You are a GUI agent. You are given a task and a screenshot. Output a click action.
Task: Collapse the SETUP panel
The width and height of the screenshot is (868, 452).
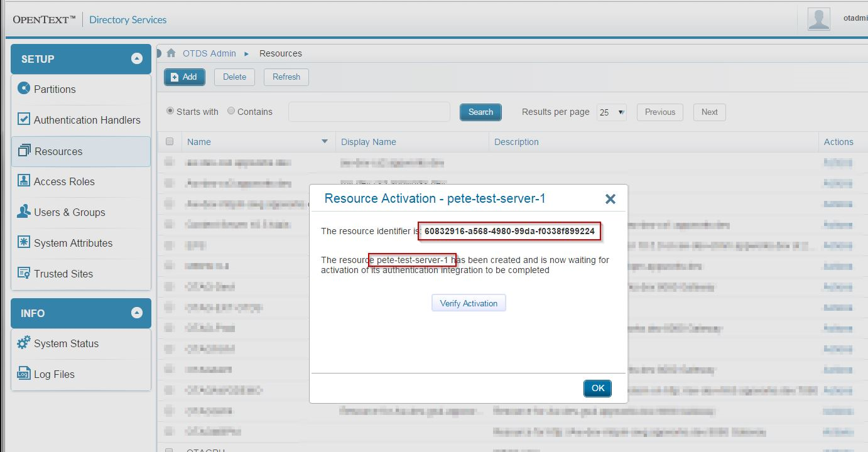[x=137, y=59]
